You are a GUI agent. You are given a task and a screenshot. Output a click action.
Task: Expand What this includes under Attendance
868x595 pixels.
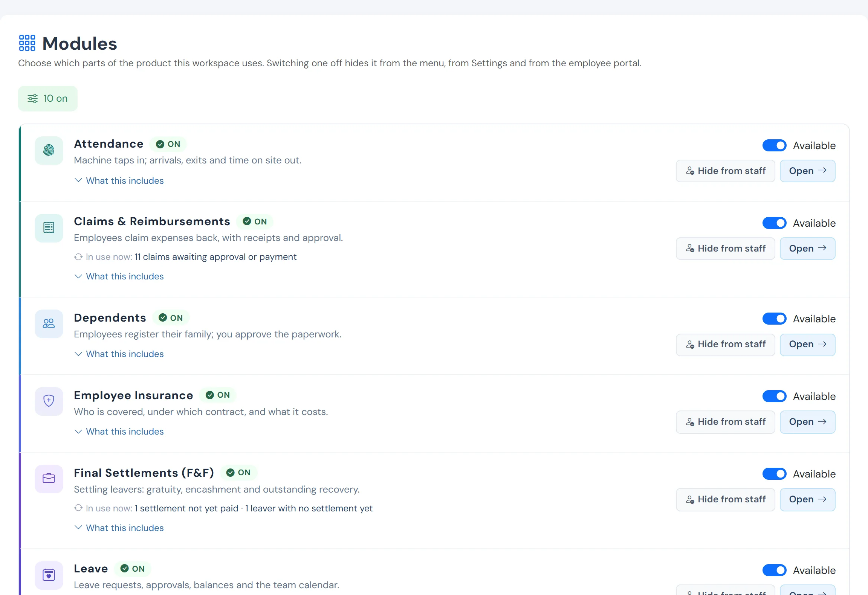click(119, 181)
